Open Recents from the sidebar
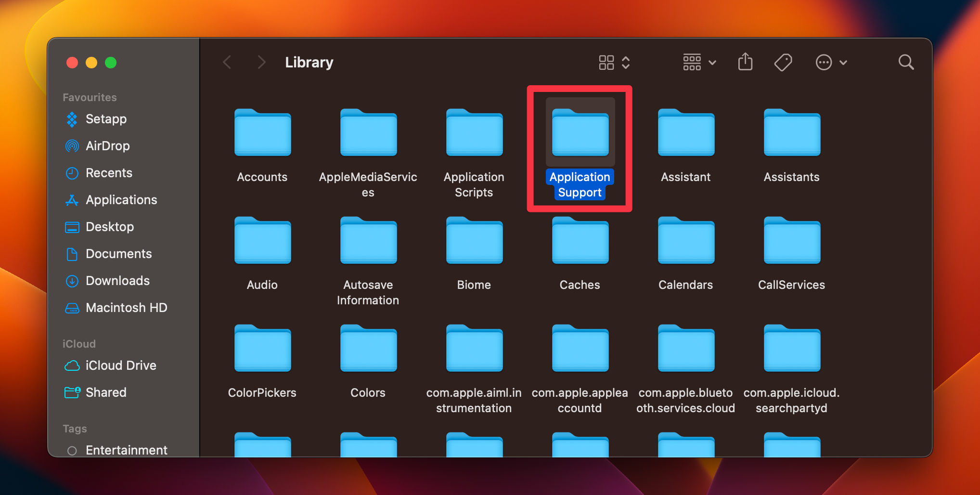 tap(109, 173)
